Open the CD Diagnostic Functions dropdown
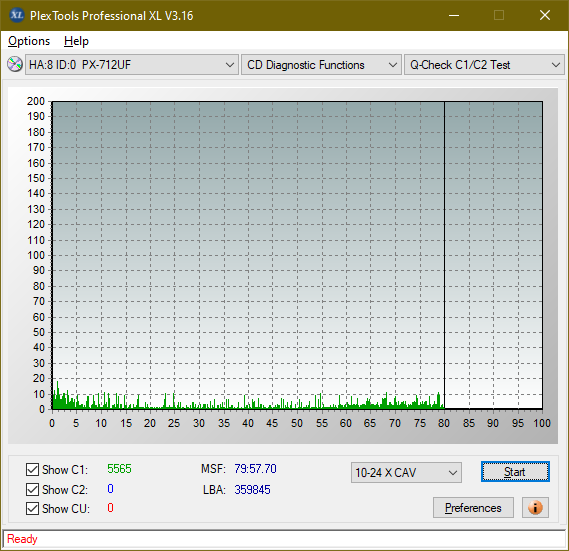Image resolution: width=569 pixels, height=551 pixels. (x=321, y=65)
